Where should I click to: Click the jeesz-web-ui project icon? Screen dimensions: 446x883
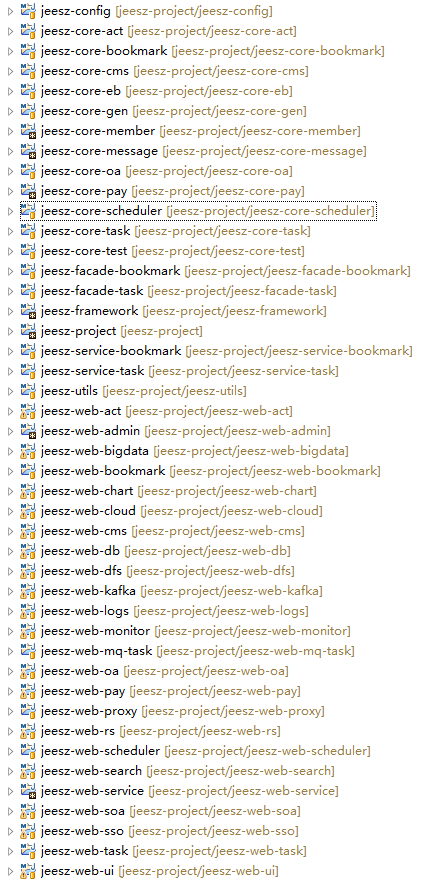pos(28,871)
